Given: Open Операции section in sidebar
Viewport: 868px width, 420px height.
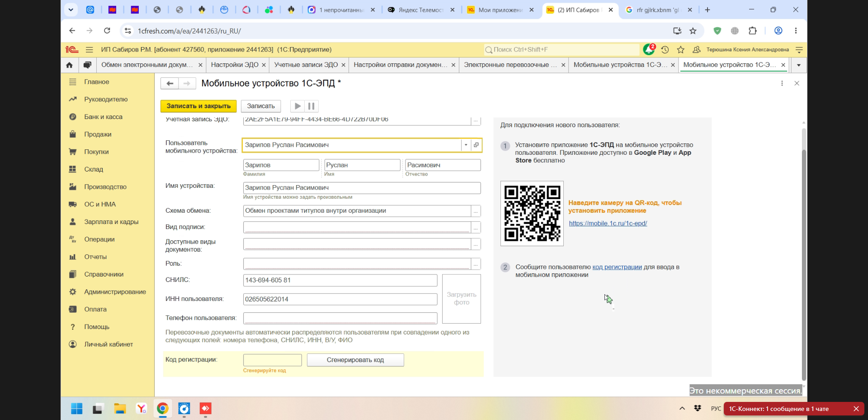Looking at the screenshot, I should pyautogui.click(x=108, y=239).
